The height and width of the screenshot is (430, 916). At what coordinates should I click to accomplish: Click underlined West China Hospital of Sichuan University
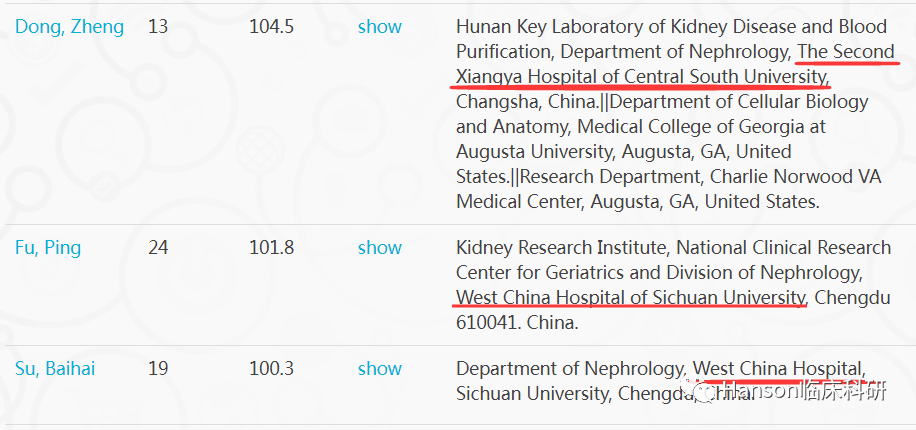[630, 298]
